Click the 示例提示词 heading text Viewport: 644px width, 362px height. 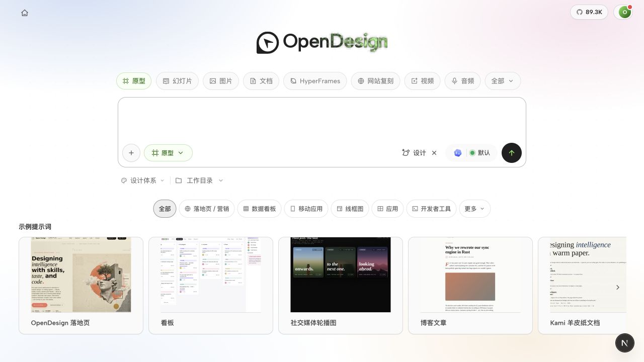pos(35,227)
